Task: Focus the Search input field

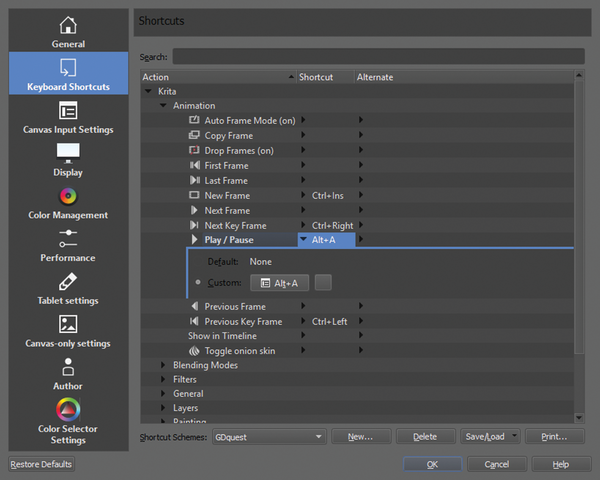Action: coord(378,56)
